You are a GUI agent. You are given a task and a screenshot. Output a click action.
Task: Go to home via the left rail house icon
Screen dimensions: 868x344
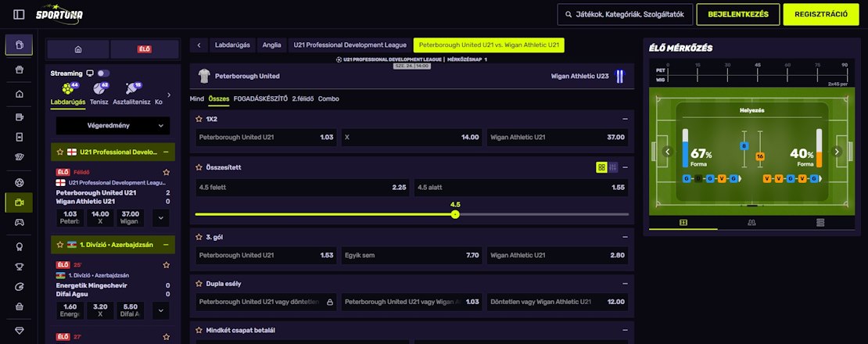pos(20,94)
